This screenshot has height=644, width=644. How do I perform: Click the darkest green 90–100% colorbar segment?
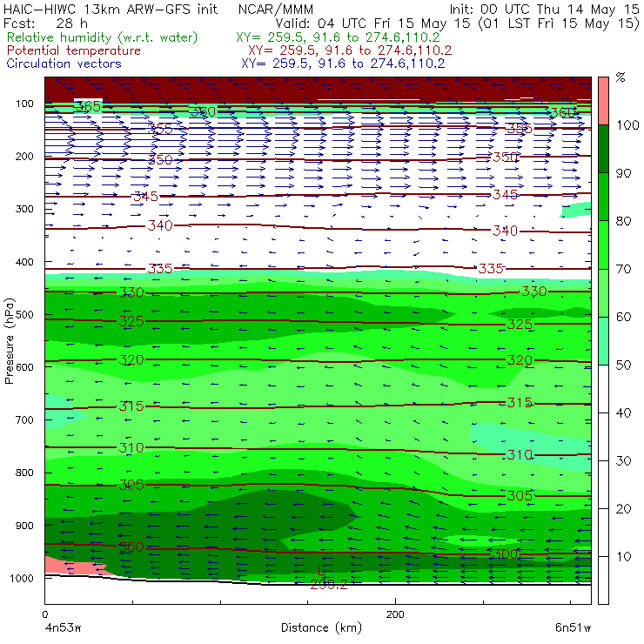603,149
